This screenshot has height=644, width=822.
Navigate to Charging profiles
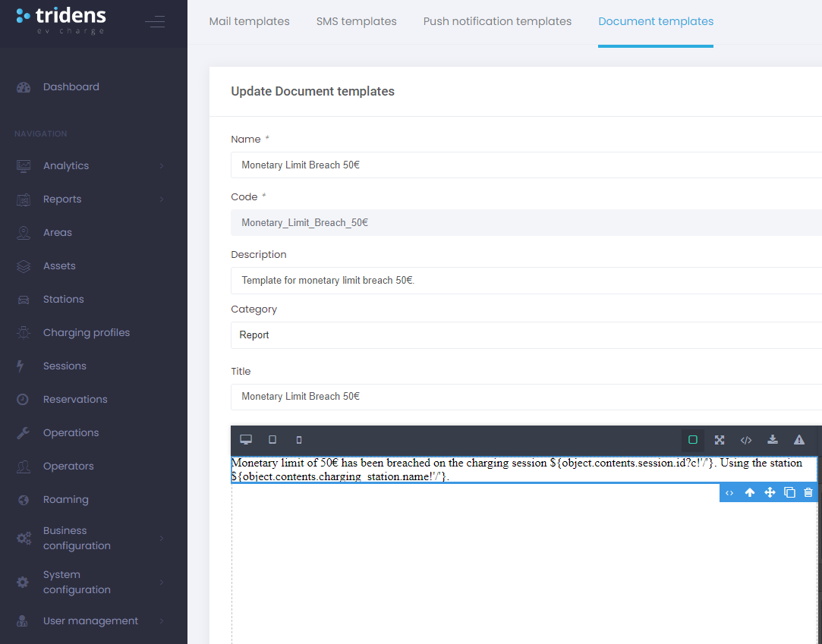87,332
